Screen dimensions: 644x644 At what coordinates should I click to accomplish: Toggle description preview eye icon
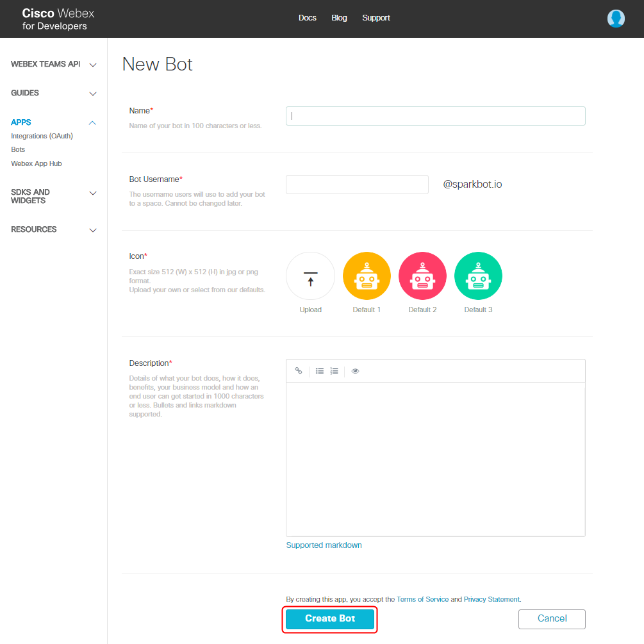(x=355, y=371)
